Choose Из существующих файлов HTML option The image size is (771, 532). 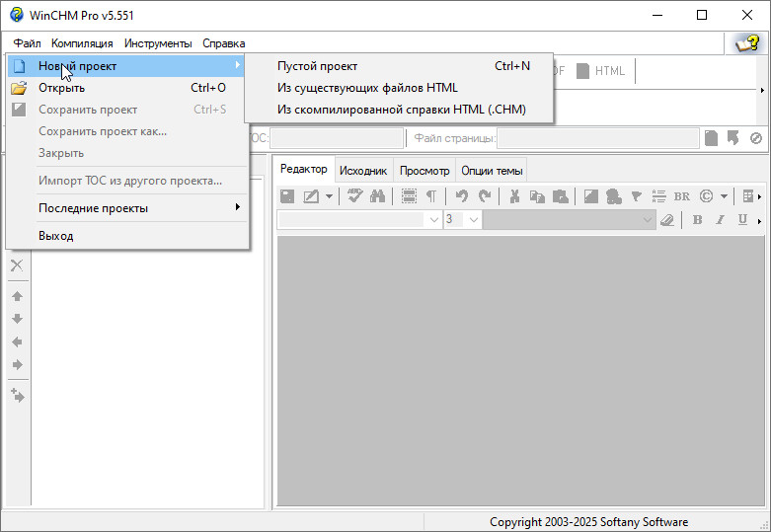(x=367, y=88)
